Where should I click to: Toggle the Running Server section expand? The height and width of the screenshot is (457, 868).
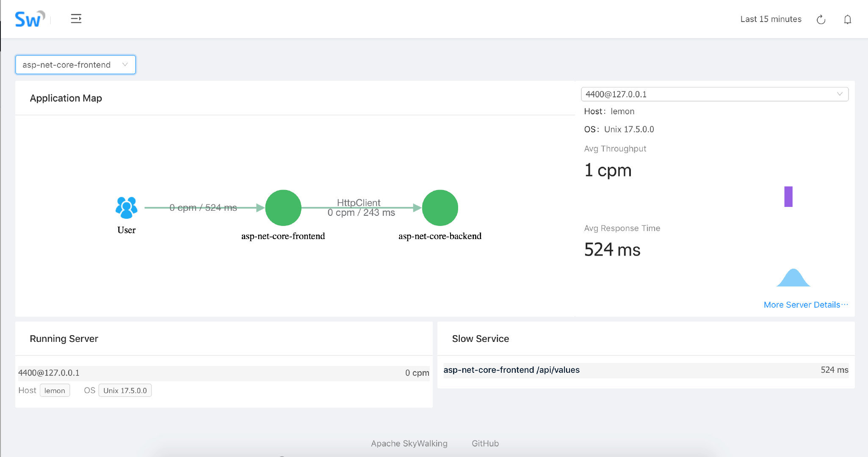(64, 338)
